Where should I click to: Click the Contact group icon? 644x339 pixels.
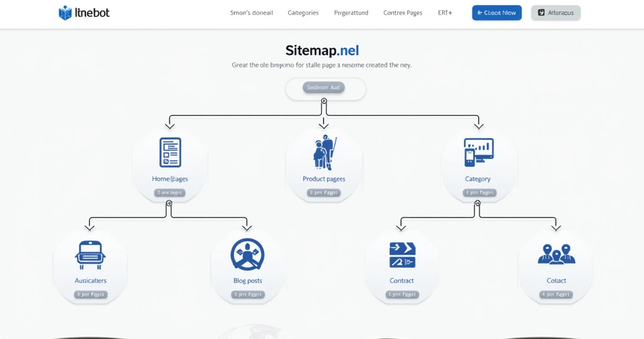(556, 254)
